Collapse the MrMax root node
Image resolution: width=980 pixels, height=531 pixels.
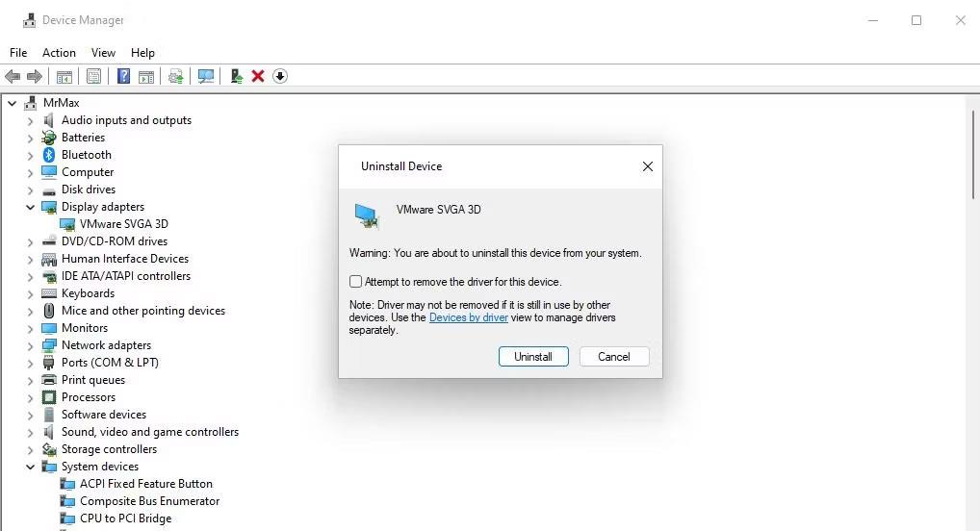pos(12,103)
